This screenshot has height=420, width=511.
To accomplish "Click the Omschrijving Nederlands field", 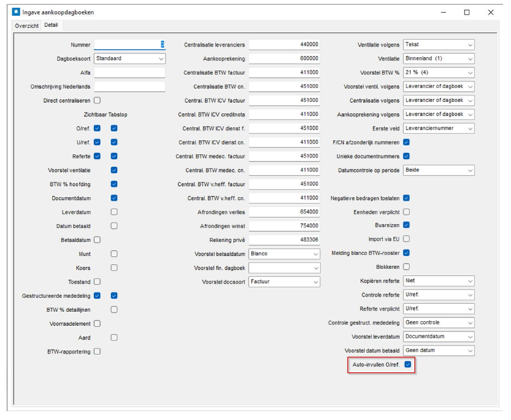I will (x=130, y=87).
